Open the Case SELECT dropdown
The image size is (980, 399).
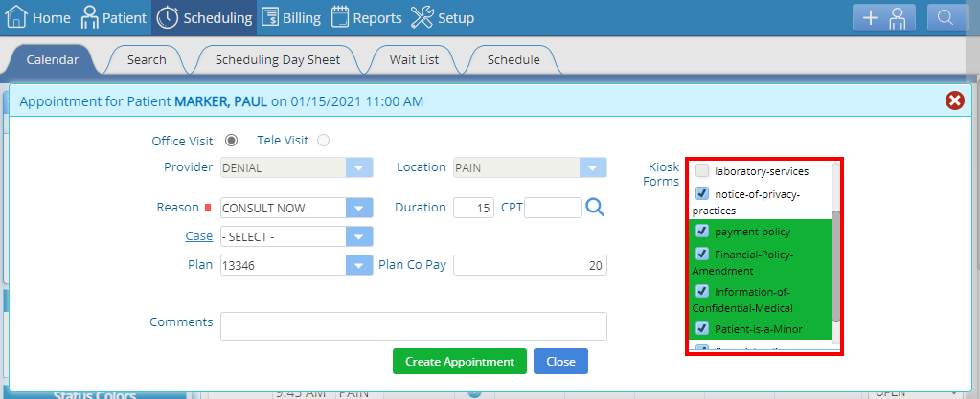click(358, 236)
